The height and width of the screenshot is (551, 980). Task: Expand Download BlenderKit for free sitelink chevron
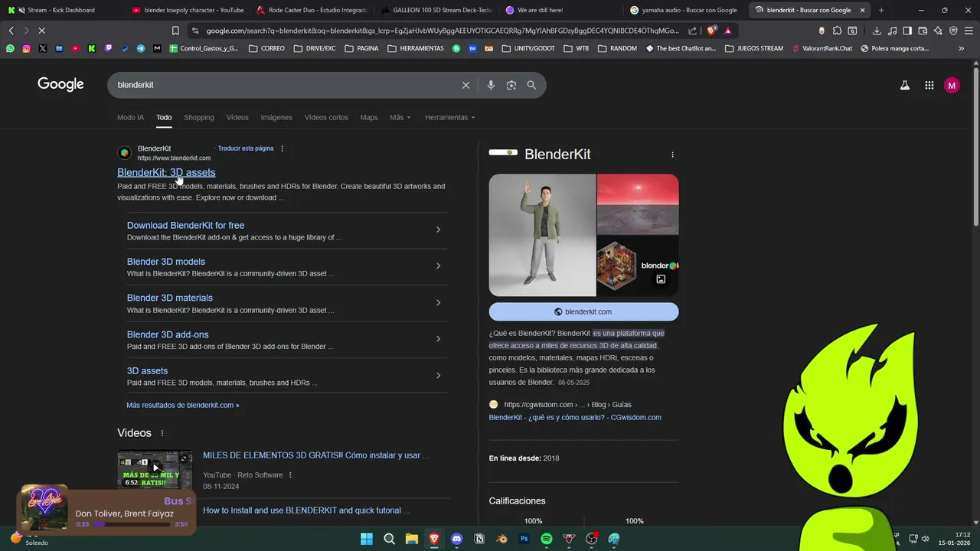point(438,230)
